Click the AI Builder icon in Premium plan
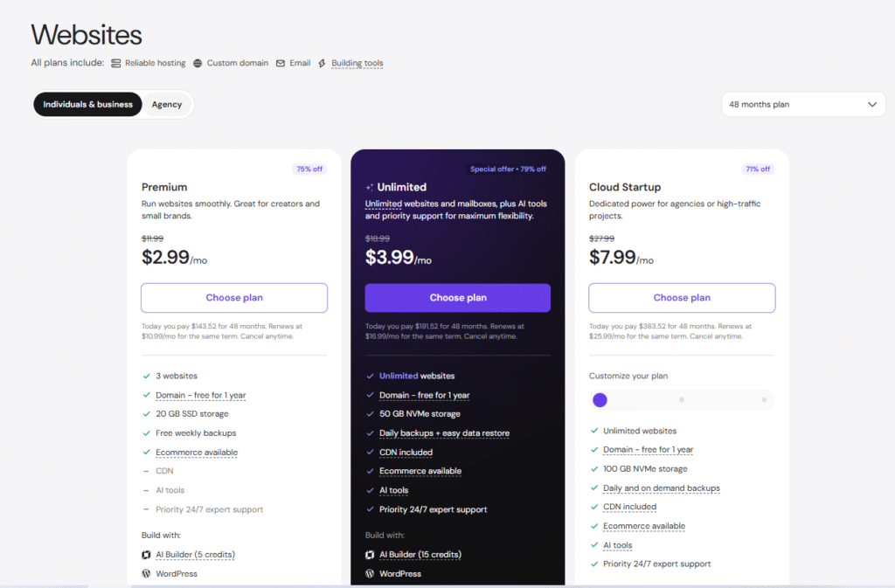The image size is (895, 588). tap(146, 554)
